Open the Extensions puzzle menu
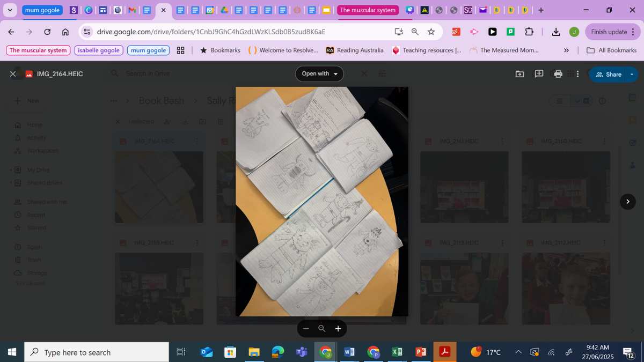Image resolution: width=644 pixels, height=362 pixels. click(529, 32)
